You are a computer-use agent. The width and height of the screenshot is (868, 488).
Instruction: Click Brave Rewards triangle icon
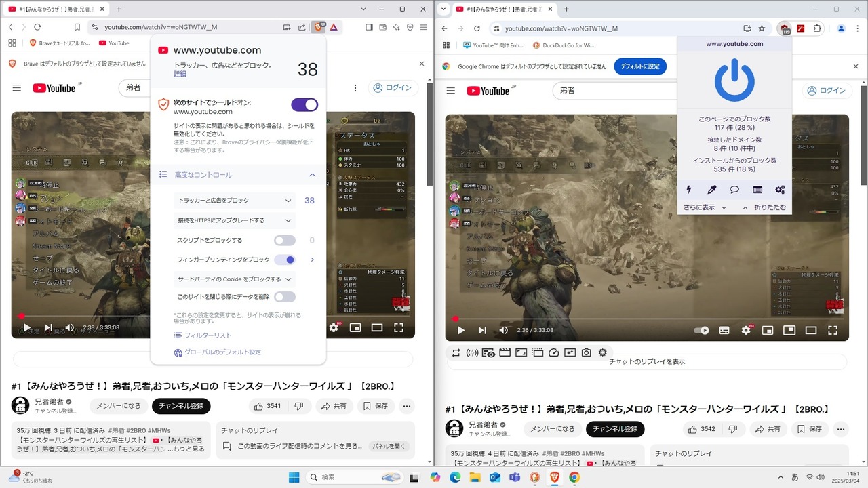click(334, 27)
